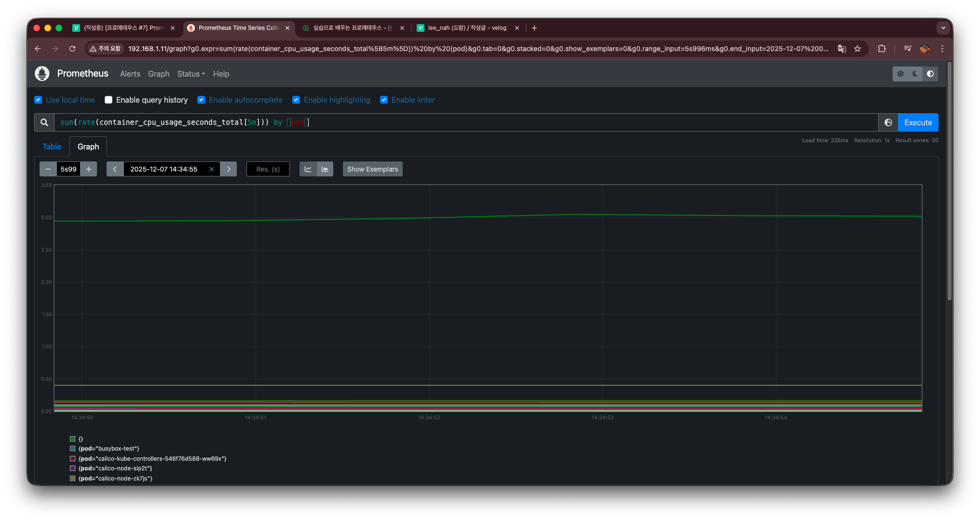This screenshot has height=521, width=980.
Task: Open the Status dropdown menu
Action: tap(191, 74)
